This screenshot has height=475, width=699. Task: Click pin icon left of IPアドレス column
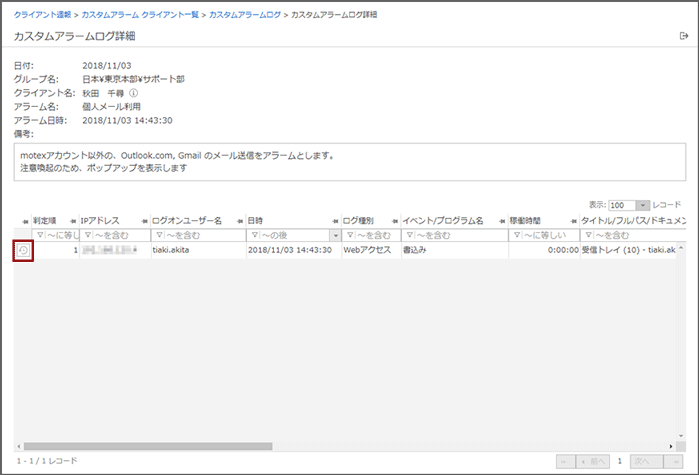tap(74, 220)
